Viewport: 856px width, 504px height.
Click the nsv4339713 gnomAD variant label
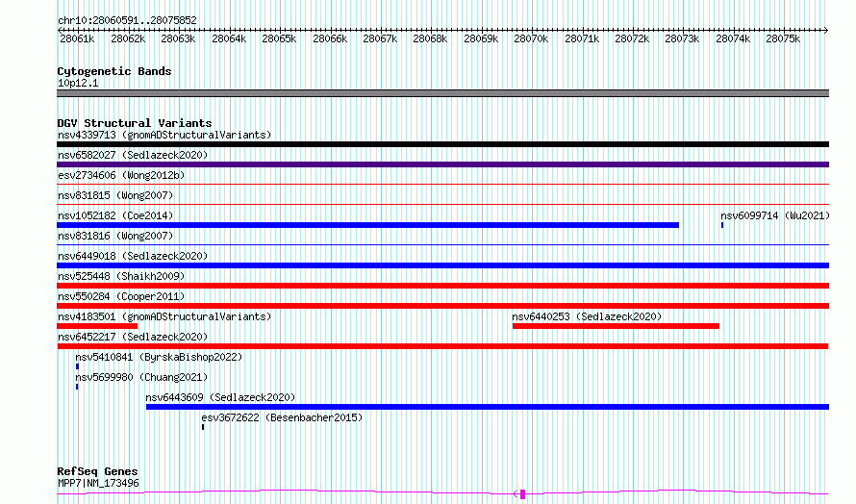[164, 135]
